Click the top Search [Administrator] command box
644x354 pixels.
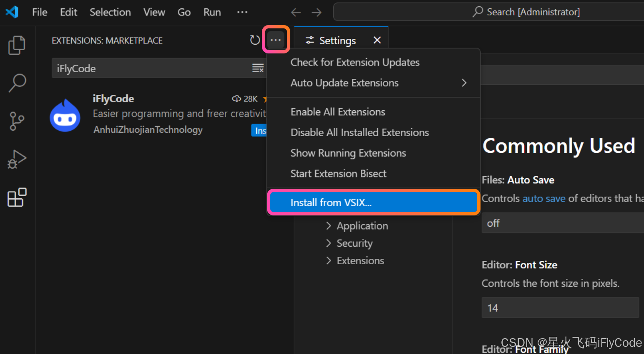[488, 12]
